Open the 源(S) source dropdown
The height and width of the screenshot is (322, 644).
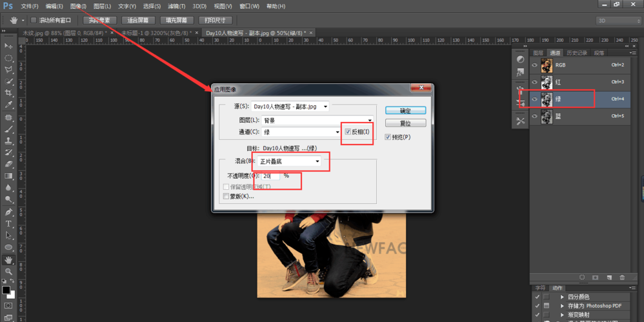[290, 106]
